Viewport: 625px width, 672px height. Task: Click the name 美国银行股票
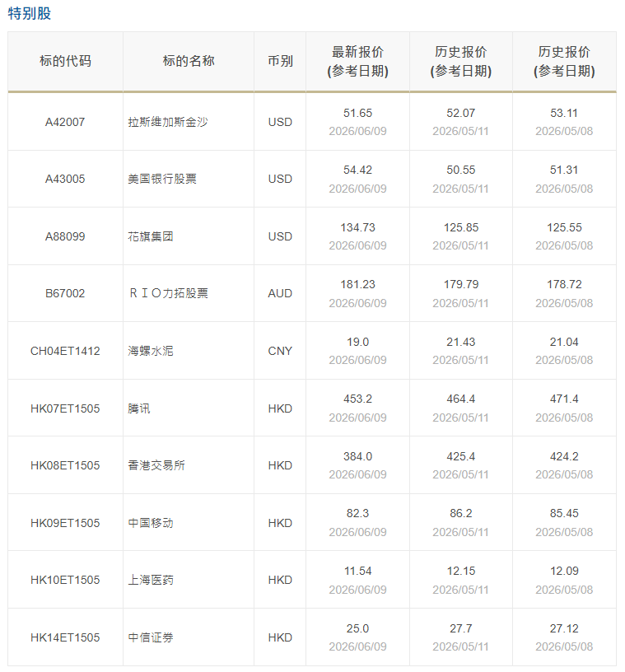[162, 179]
